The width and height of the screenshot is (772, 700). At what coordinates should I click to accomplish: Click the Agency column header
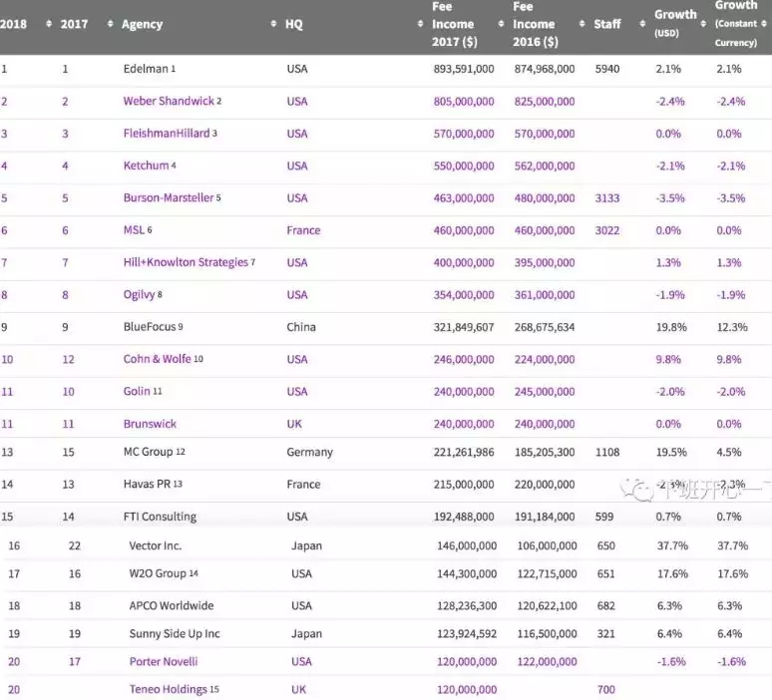[142, 24]
